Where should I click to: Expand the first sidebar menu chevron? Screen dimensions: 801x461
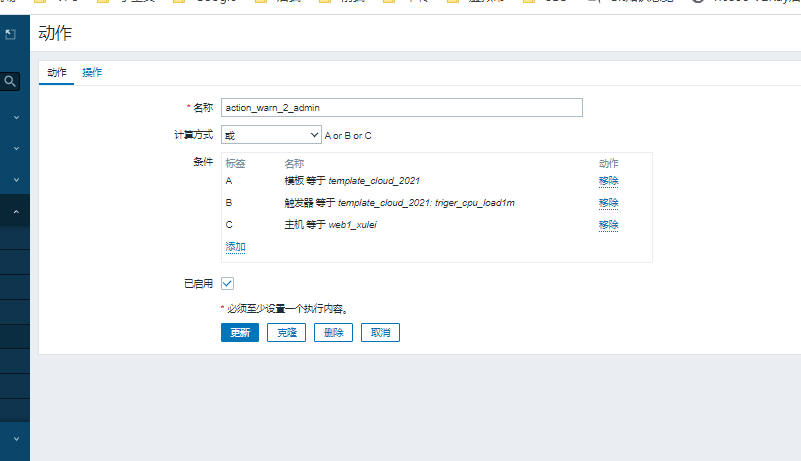point(16,117)
